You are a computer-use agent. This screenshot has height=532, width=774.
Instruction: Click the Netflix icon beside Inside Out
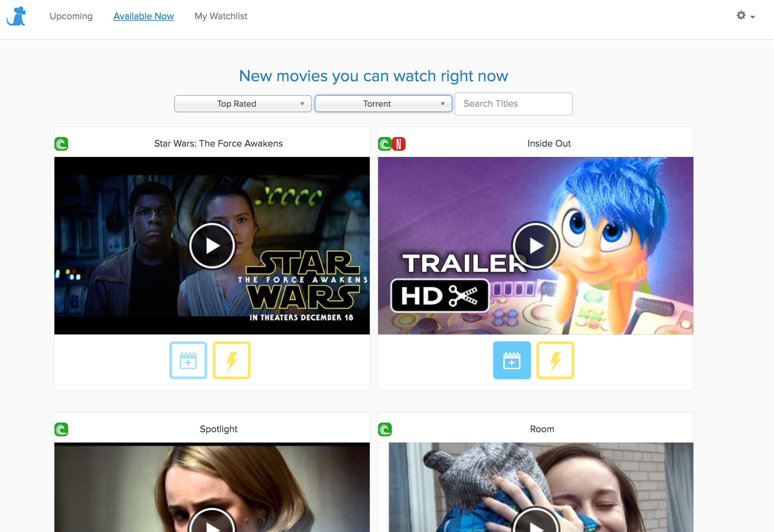pyautogui.click(x=399, y=144)
